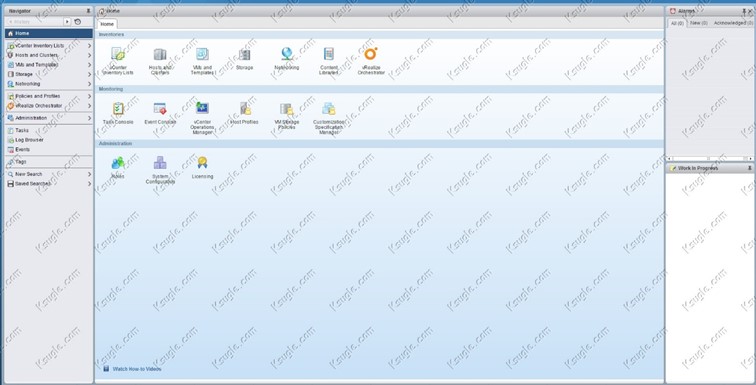Select the All (0) alarms tab

pos(677,23)
